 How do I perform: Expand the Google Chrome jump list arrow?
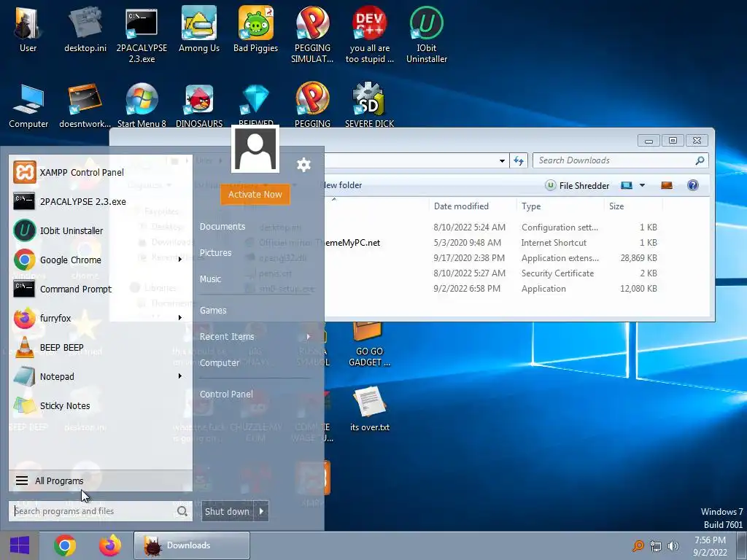coord(180,260)
